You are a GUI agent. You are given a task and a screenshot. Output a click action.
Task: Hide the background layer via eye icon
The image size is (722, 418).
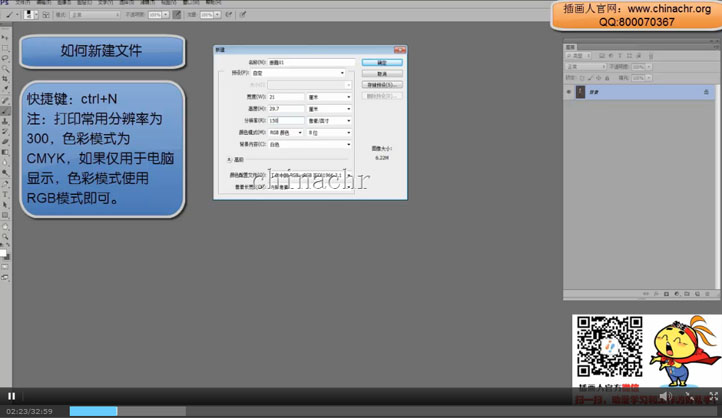click(x=569, y=92)
